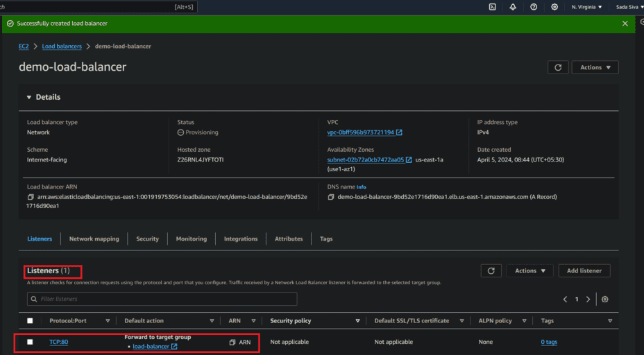This screenshot has height=355, width=644.
Task: Switch to the Integrations tab
Action: click(x=241, y=239)
